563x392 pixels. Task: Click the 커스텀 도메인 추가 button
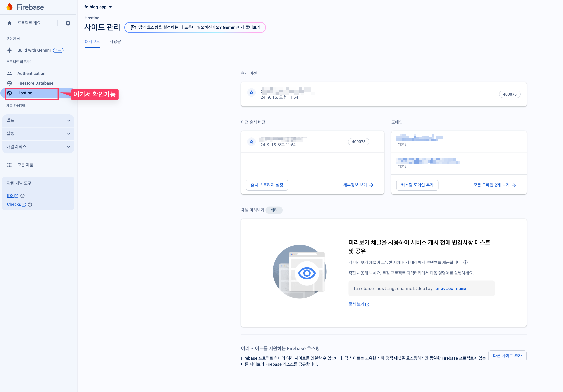[x=417, y=185]
